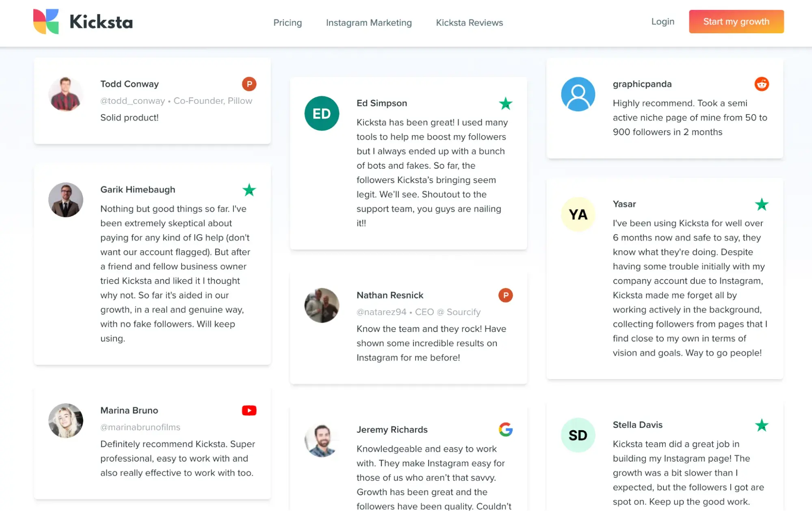
Task: Click graphicpanda's blue user avatar
Action: (578, 94)
